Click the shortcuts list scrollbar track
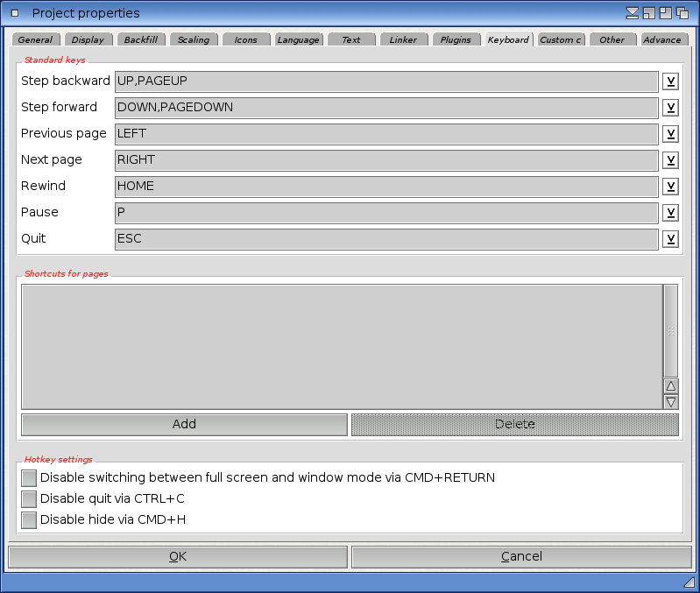 pyautogui.click(x=671, y=330)
